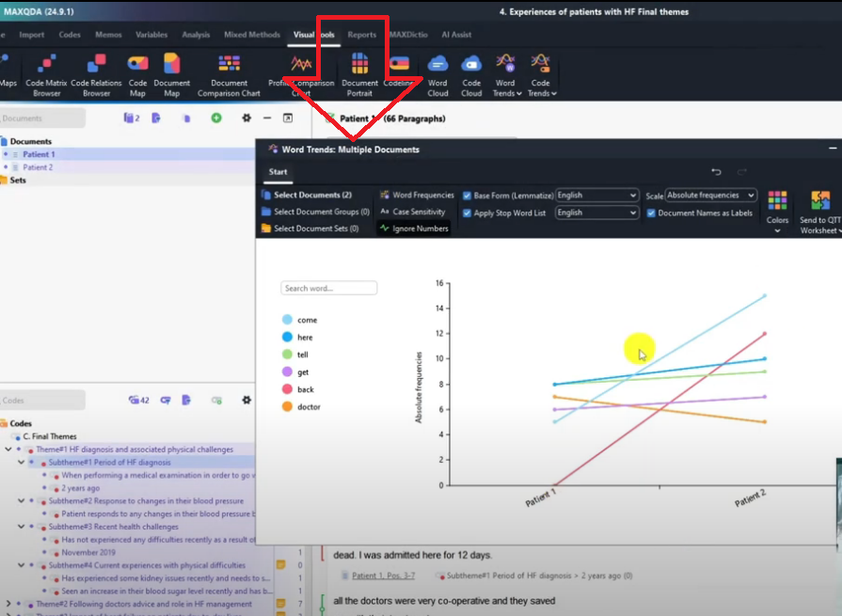Click the 'come' light blue swatch
The height and width of the screenshot is (616, 842).
(287, 320)
